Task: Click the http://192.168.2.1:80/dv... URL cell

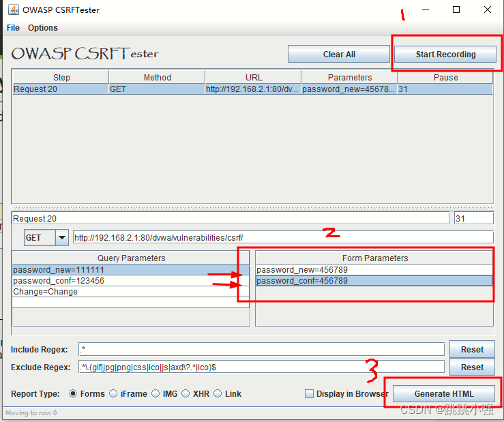Action: tap(254, 89)
